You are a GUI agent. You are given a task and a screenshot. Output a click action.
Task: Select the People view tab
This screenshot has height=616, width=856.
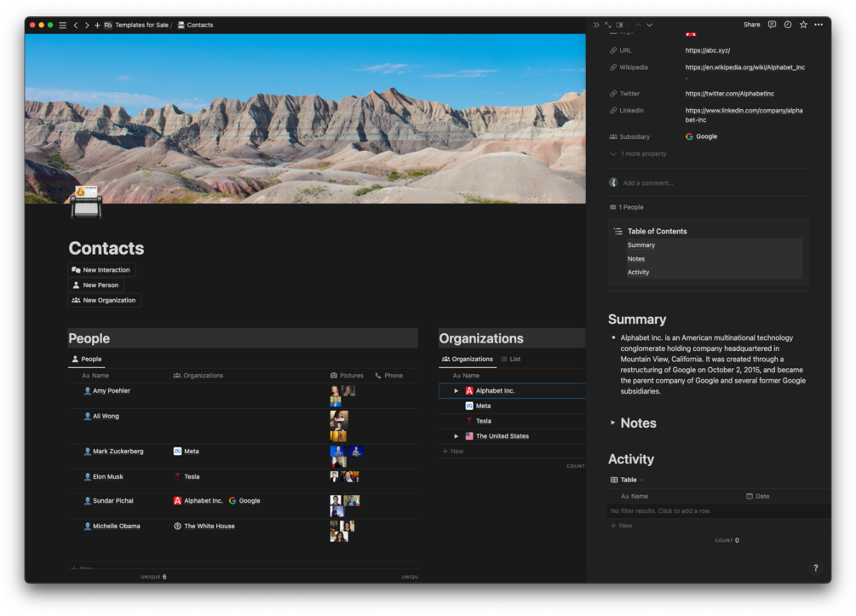87,360
